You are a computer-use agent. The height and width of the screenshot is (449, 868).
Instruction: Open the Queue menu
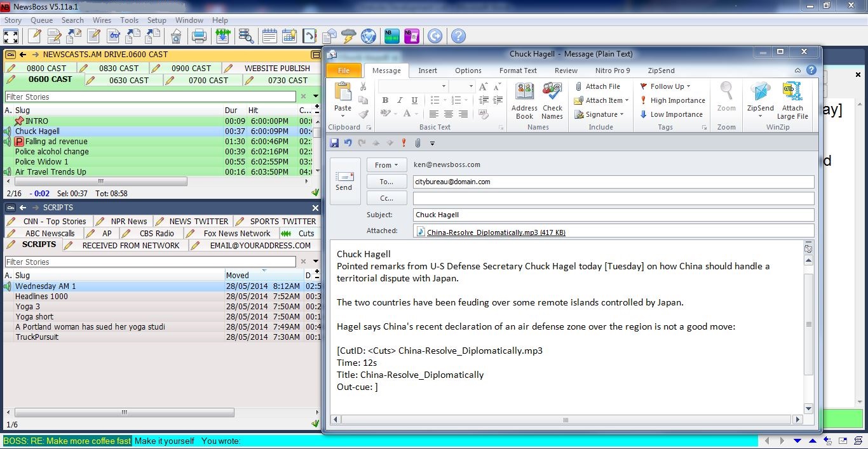point(41,20)
